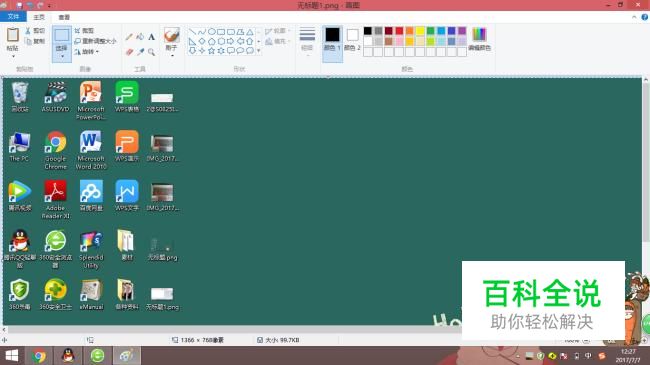Image resolution: width=650 pixels, height=365 pixels.
Task: Pick the yellow color swatch
Action: [420, 31]
